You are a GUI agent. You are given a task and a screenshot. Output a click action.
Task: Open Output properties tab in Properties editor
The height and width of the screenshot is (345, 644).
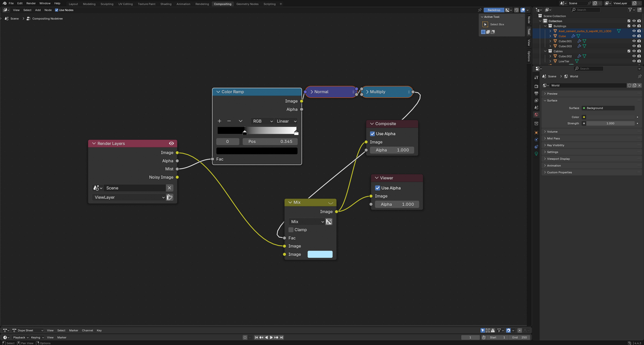[536, 93]
